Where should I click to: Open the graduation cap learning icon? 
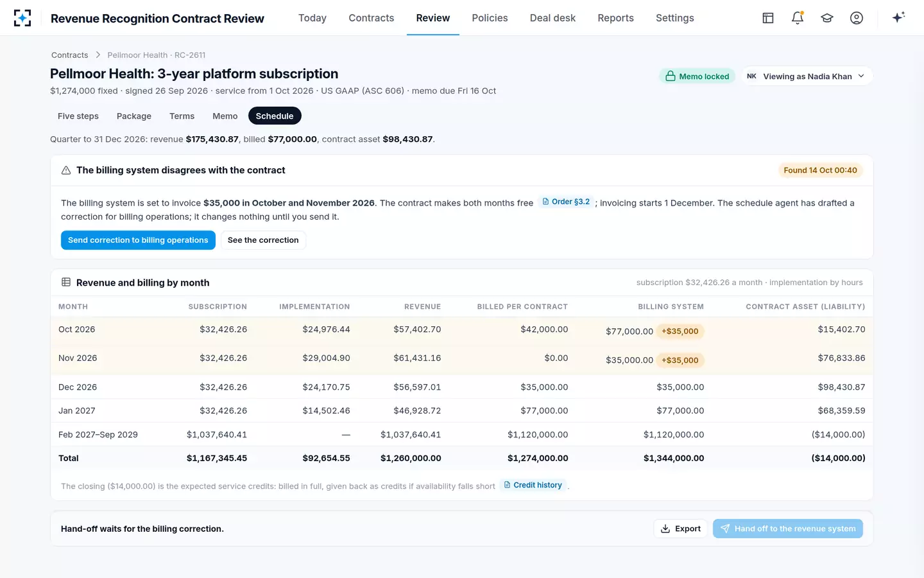827,18
